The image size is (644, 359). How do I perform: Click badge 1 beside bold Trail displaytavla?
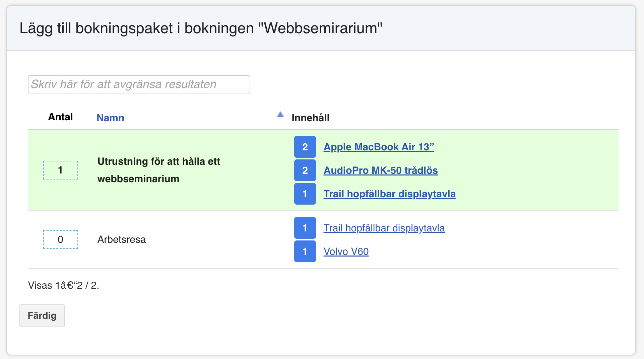(x=305, y=194)
